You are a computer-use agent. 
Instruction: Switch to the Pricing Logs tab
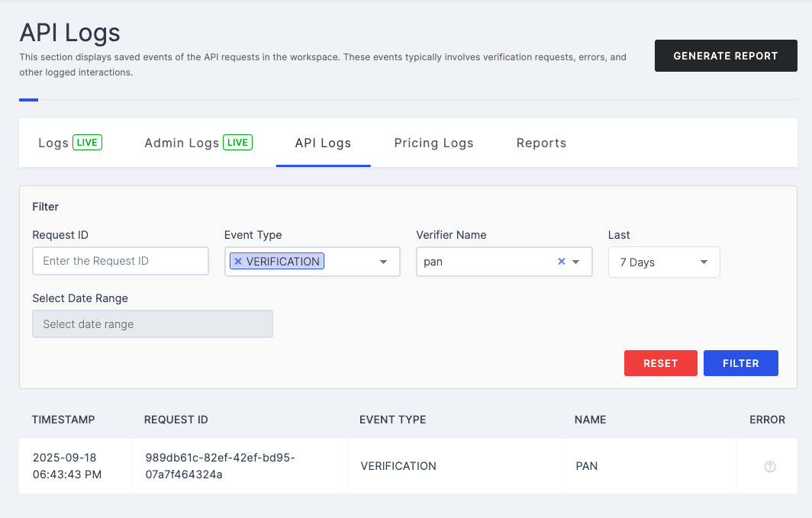433,143
